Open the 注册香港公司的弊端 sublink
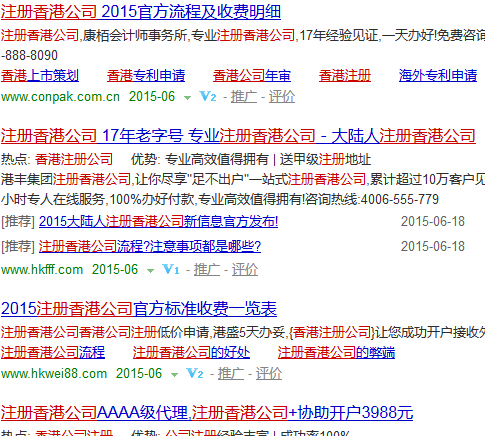This screenshot has height=436, width=485. (x=336, y=353)
